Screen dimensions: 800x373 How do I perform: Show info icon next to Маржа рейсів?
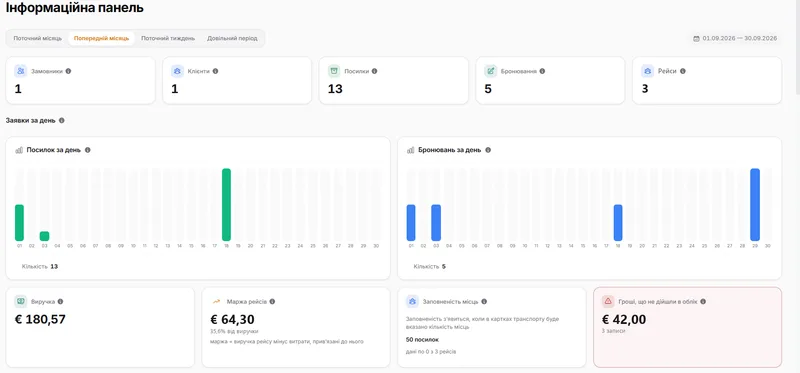click(272, 302)
